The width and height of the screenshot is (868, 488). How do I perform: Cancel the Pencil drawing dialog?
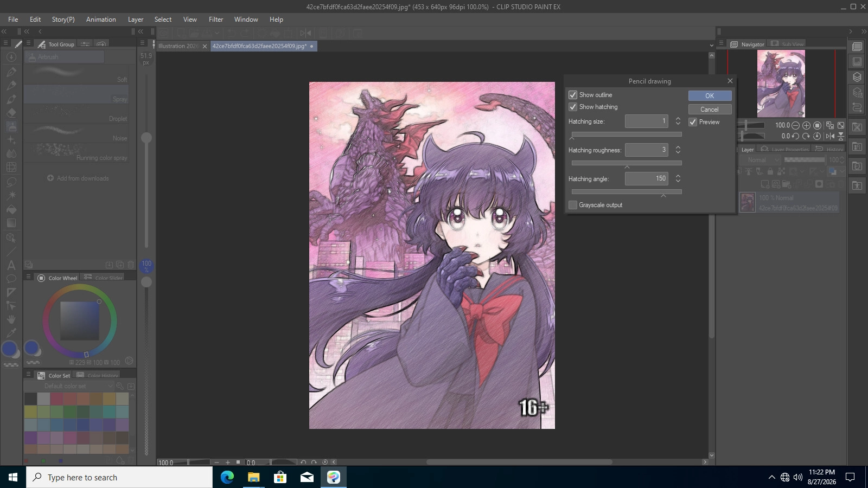(x=710, y=109)
